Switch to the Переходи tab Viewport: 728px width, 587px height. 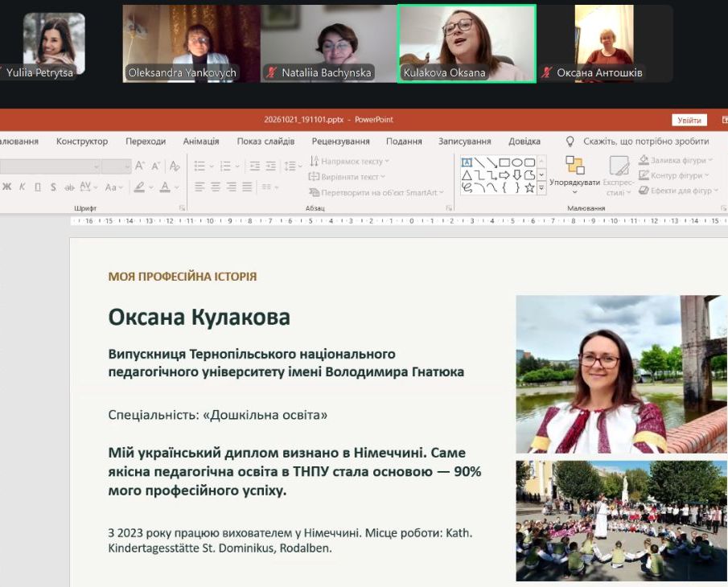pyautogui.click(x=146, y=141)
